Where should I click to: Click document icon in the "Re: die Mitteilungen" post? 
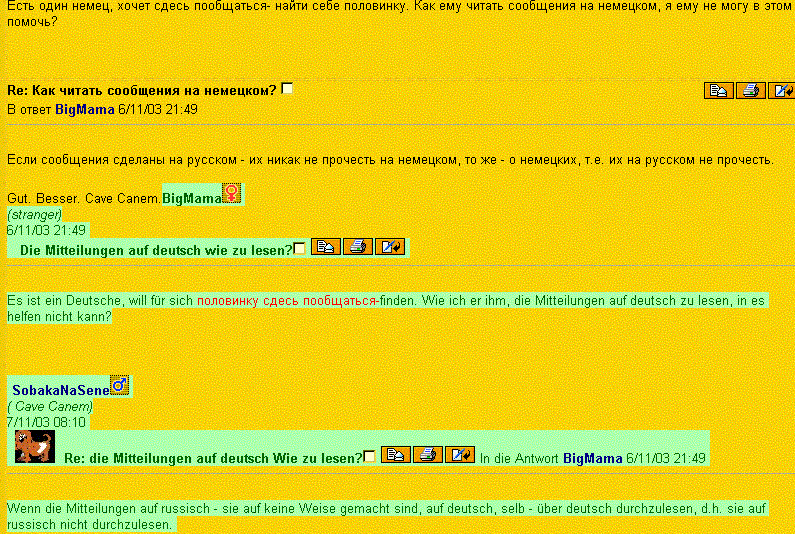click(x=395, y=455)
